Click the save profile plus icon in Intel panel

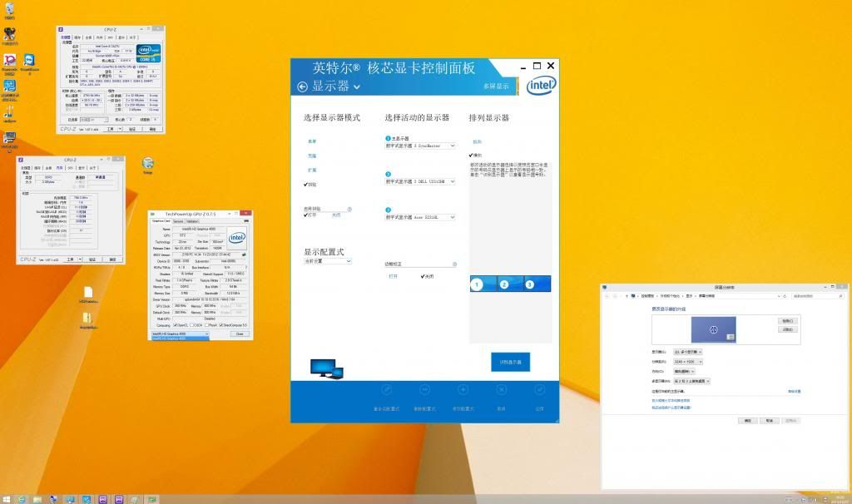(463, 389)
